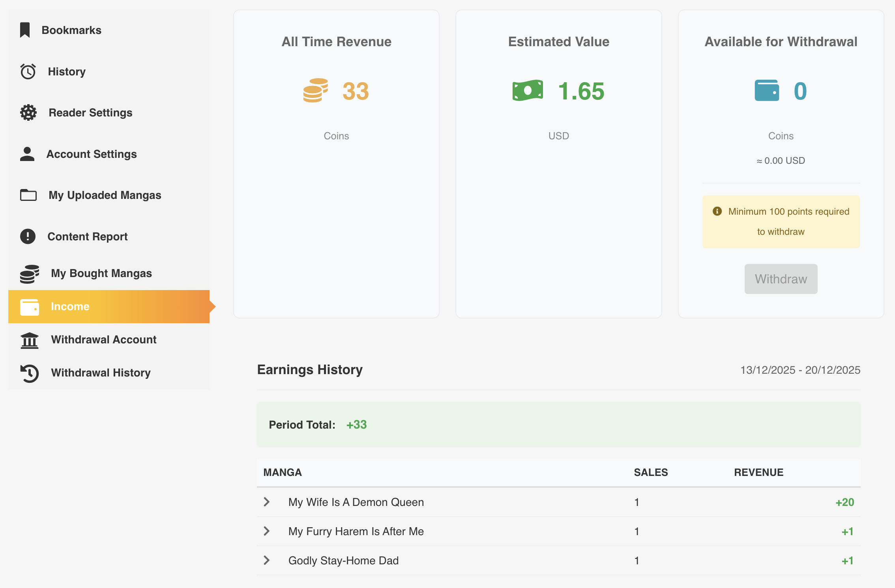Click the earnings date range 13/12/2025 - 20/12/2025
This screenshot has height=588, width=895.
tap(800, 370)
